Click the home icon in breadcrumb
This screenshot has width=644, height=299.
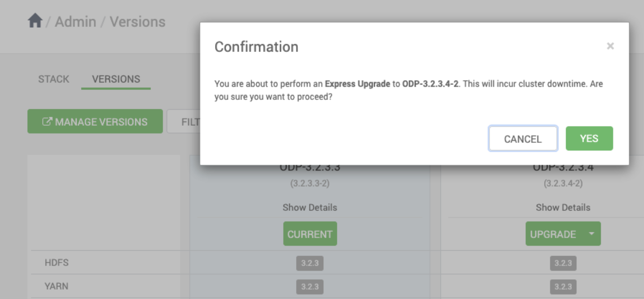click(35, 21)
